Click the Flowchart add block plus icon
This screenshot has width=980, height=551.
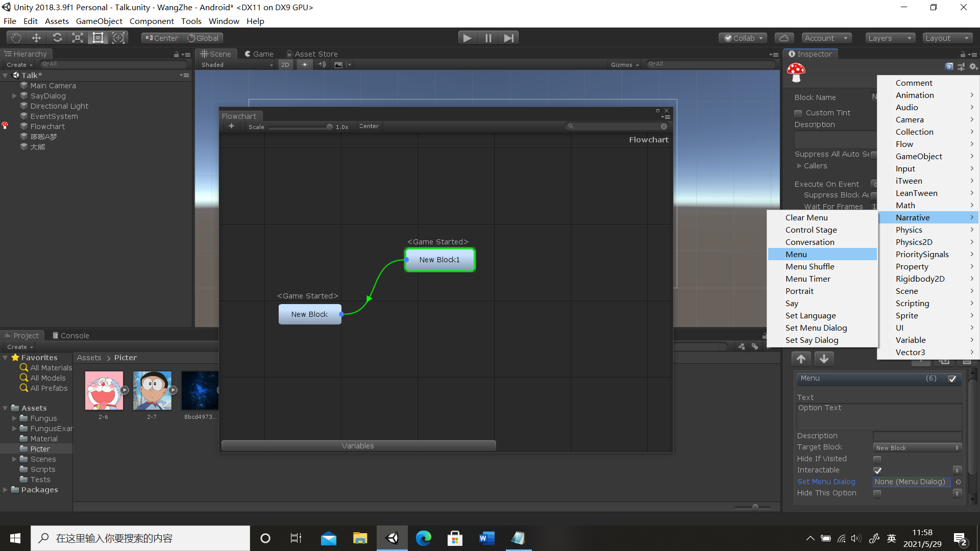[x=231, y=126]
